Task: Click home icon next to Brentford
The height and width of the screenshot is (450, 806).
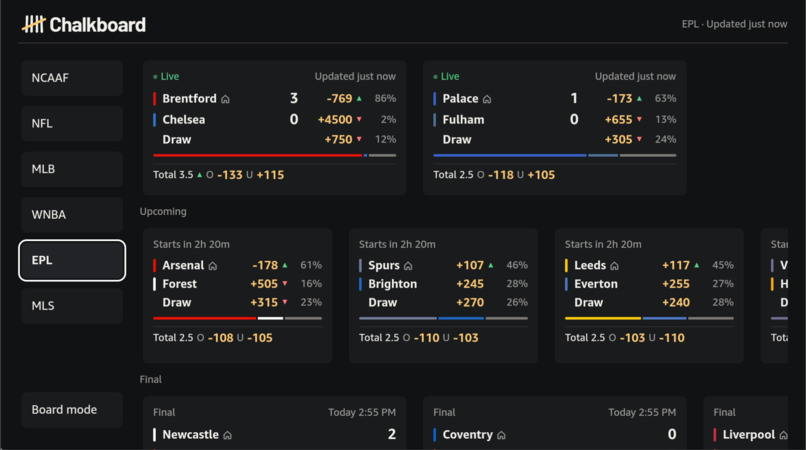Action: (x=225, y=99)
